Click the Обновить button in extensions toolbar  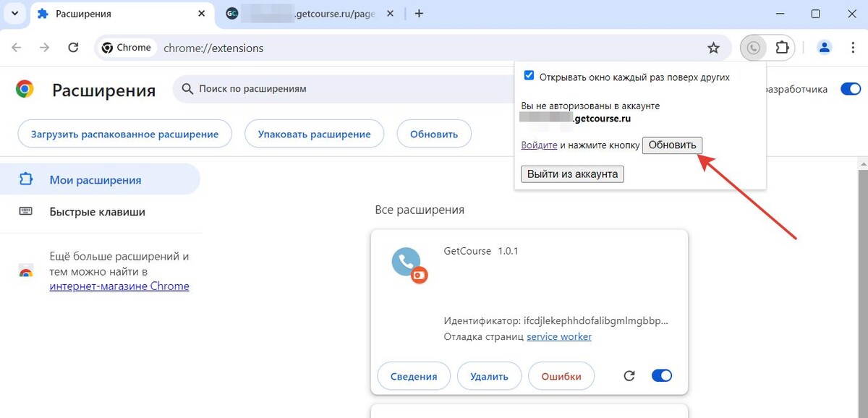click(x=434, y=134)
